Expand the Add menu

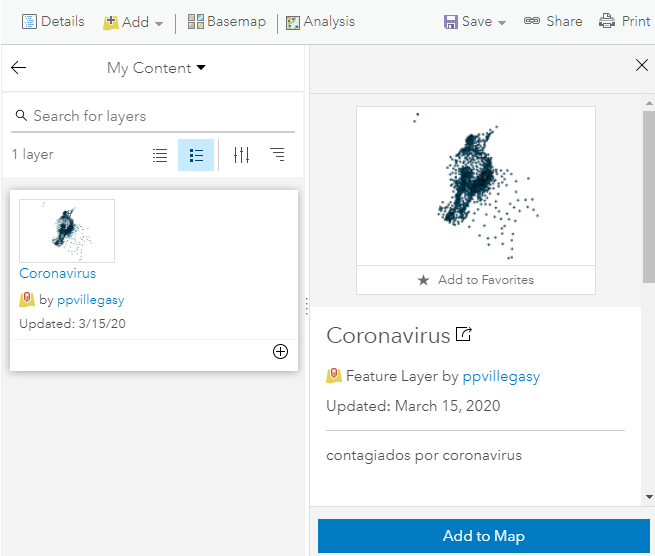[134, 22]
